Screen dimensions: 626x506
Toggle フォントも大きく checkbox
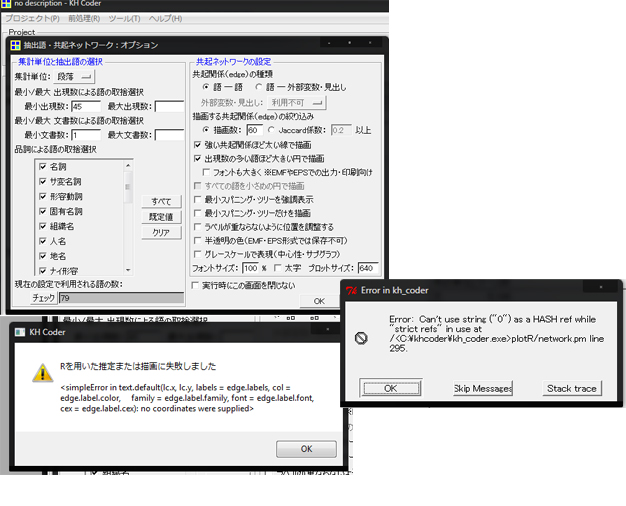pos(206,172)
